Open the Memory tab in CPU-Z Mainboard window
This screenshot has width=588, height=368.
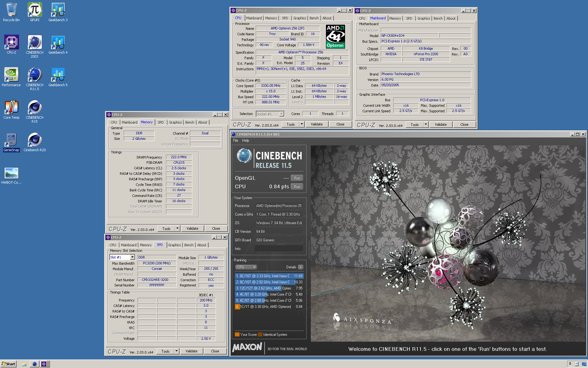[395, 18]
